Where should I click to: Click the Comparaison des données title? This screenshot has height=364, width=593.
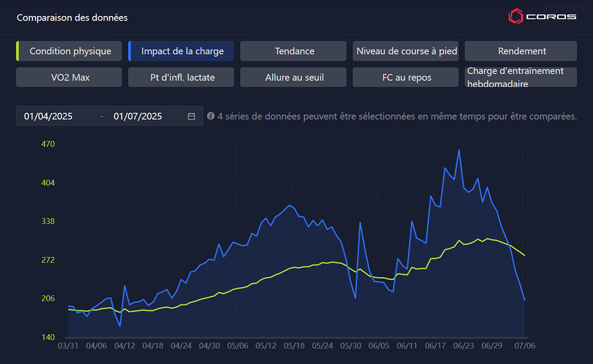point(72,18)
